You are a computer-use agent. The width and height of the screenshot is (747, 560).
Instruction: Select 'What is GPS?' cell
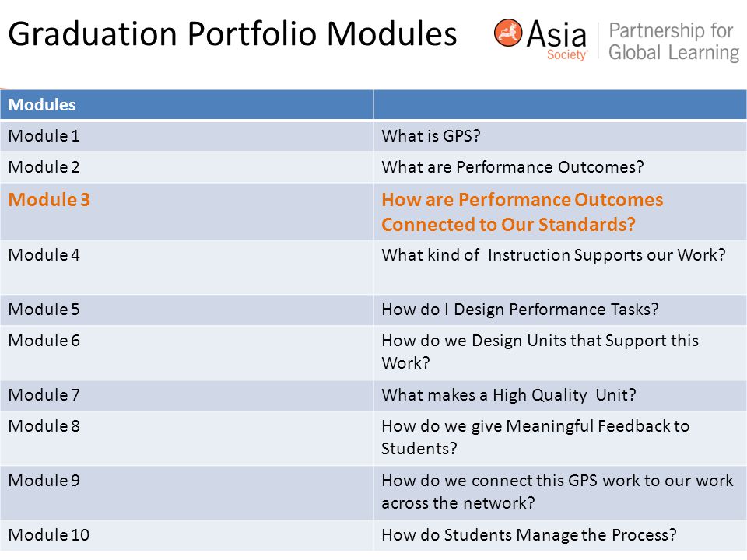pyautogui.click(x=430, y=136)
